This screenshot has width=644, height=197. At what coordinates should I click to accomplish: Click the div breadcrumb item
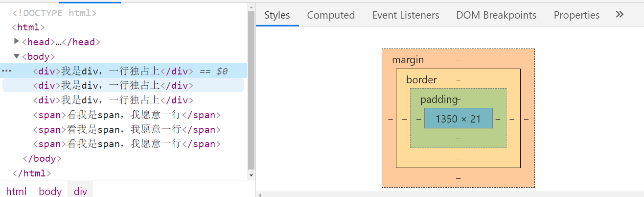click(x=80, y=191)
